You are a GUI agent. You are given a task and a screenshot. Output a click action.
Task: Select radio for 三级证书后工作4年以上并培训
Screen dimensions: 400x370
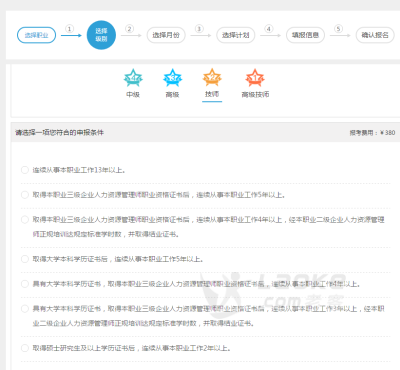[25, 220]
